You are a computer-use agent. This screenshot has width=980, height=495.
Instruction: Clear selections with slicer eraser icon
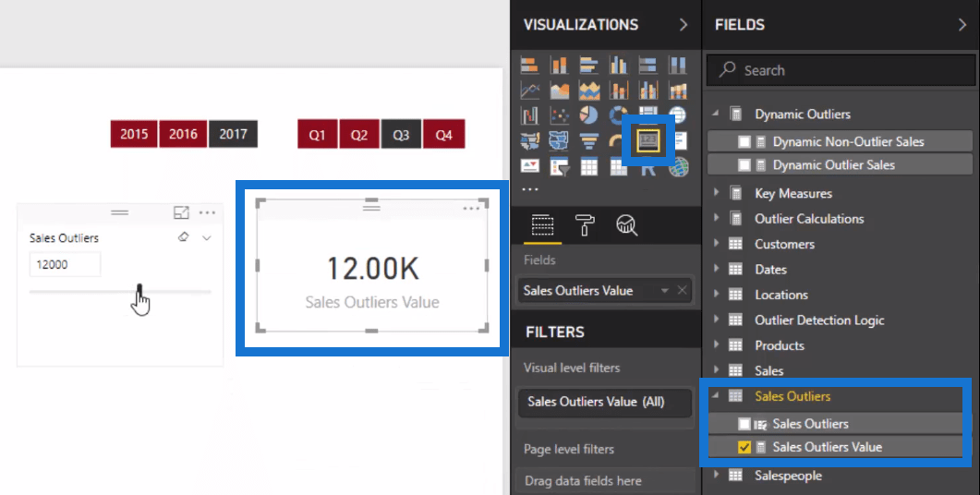click(x=183, y=236)
